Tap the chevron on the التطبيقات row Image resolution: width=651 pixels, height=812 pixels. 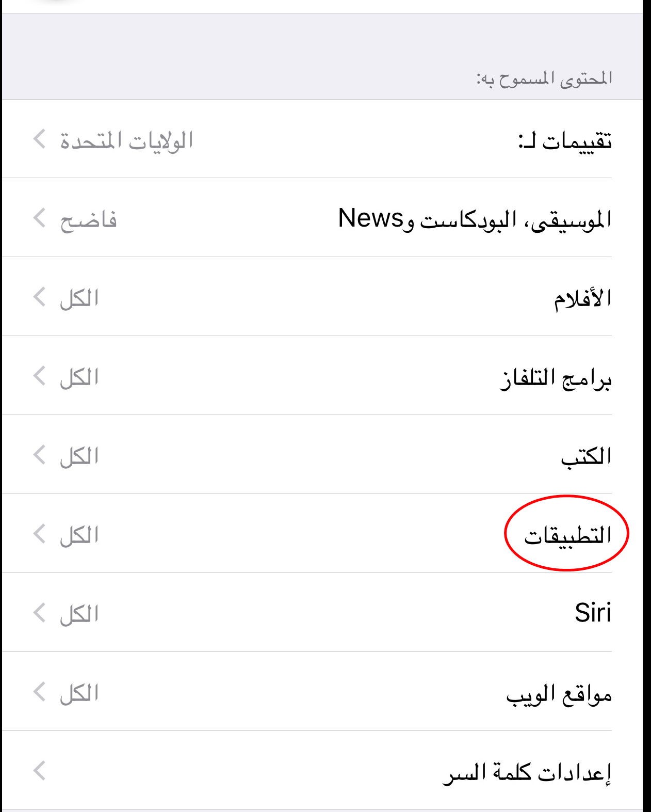tap(40, 534)
